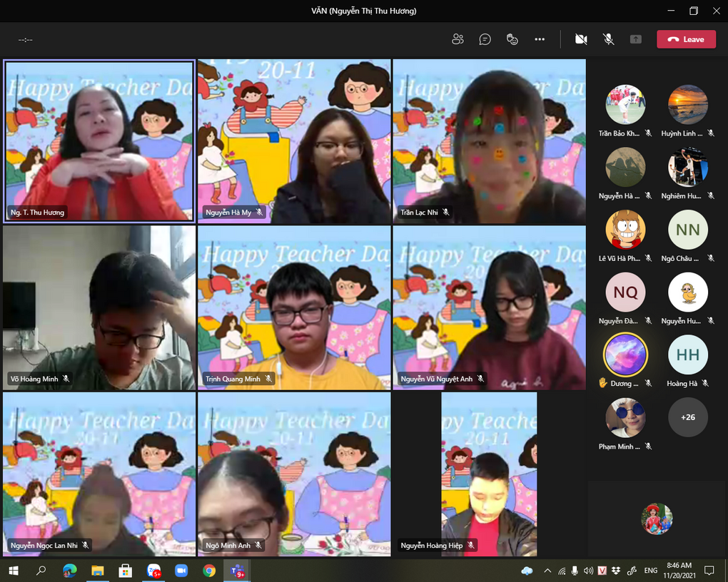Click the NQ participant avatar
The width and height of the screenshot is (728, 582).
[625, 292]
